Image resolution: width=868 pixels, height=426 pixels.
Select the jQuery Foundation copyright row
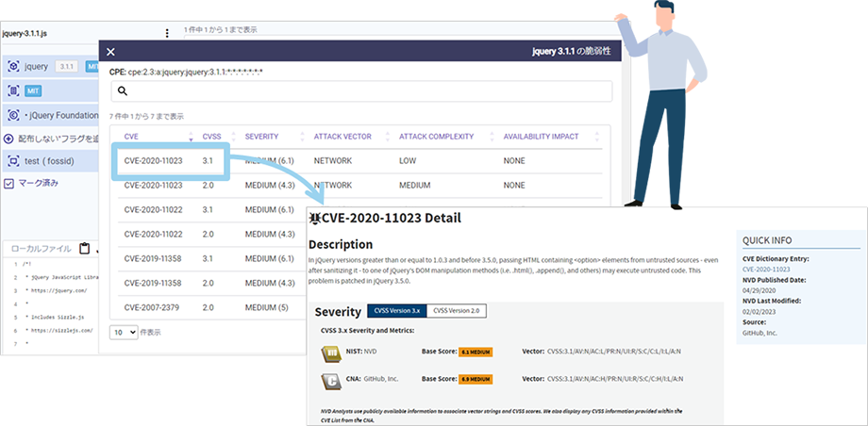click(x=50, y=115)
